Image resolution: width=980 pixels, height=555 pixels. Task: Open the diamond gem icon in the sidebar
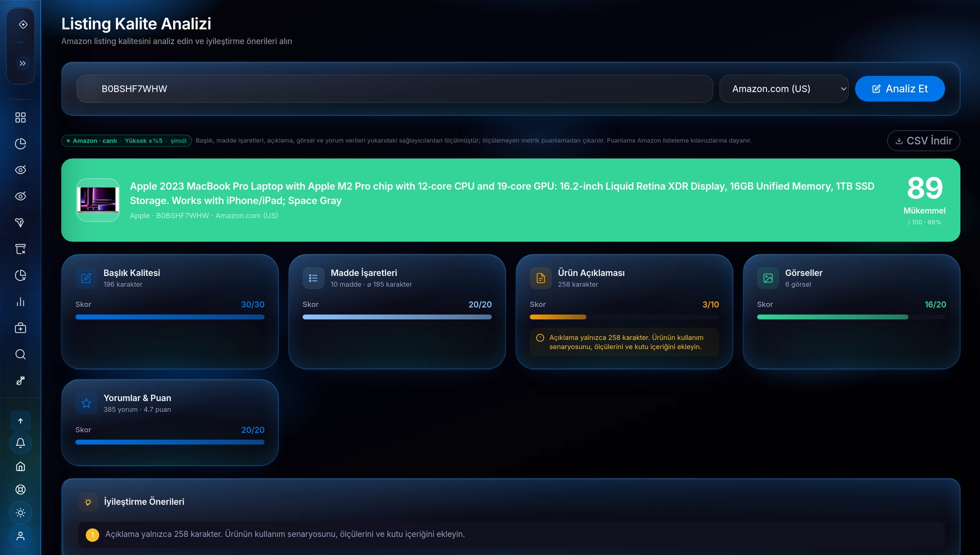click(20, 223)
